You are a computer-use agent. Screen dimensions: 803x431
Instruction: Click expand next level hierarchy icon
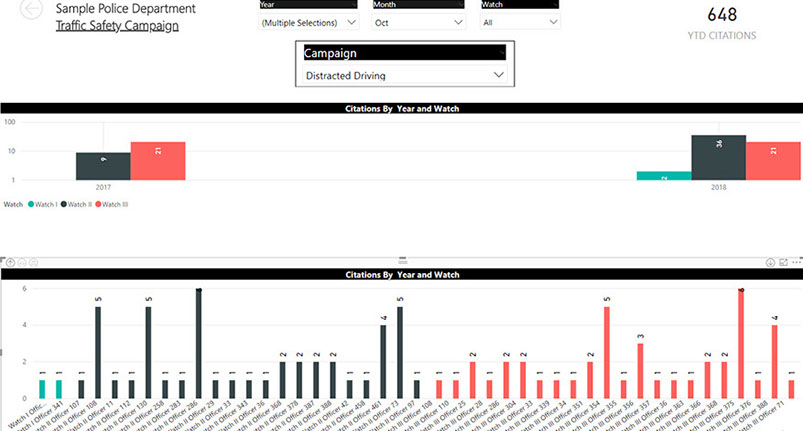click(34, 262)
